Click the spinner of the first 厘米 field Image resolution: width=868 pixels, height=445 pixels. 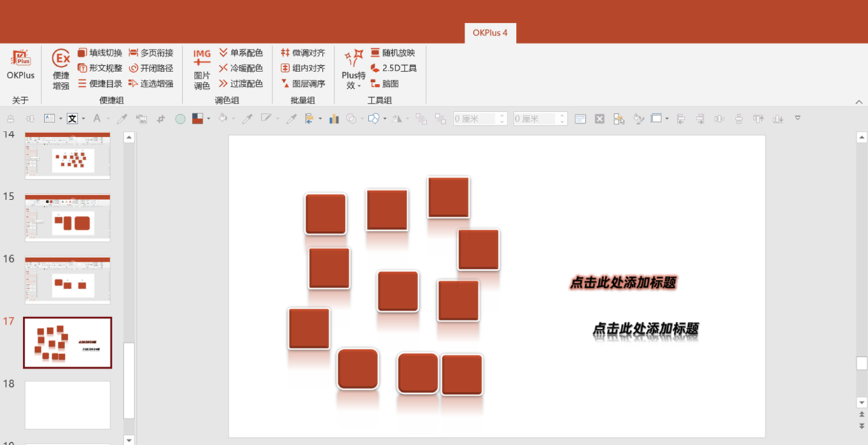pos(502,119)
